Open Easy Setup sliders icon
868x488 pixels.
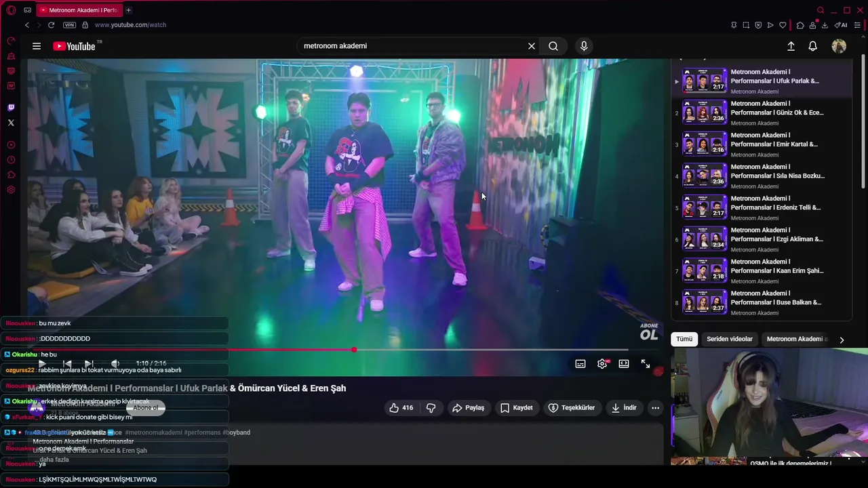click(x=857, y=25)
